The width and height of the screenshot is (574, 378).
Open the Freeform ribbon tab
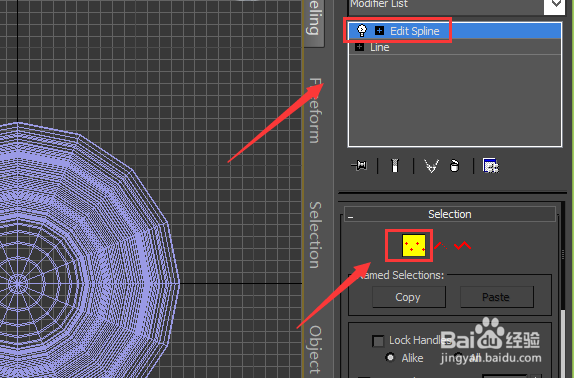[315, 110]
